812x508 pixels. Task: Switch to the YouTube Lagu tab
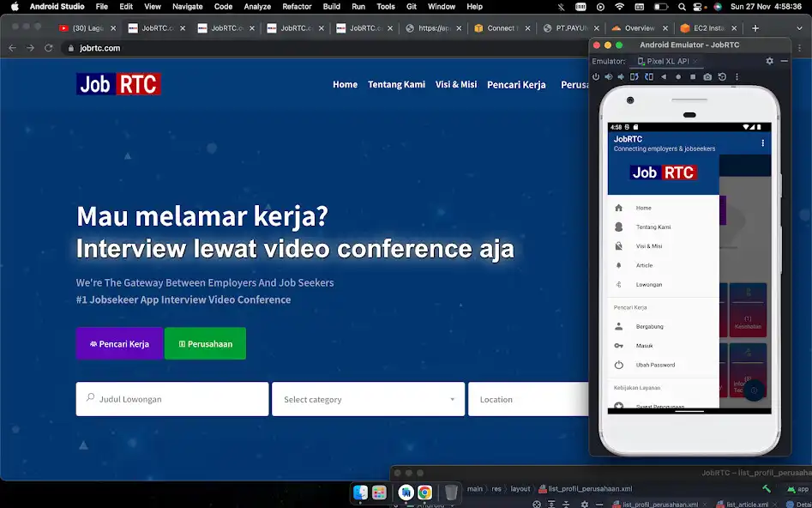tap(87, 28)
